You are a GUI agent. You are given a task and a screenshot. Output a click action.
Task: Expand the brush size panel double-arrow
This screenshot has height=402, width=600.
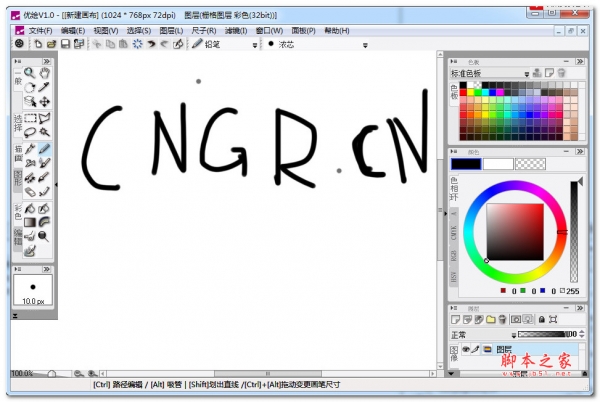47,269
